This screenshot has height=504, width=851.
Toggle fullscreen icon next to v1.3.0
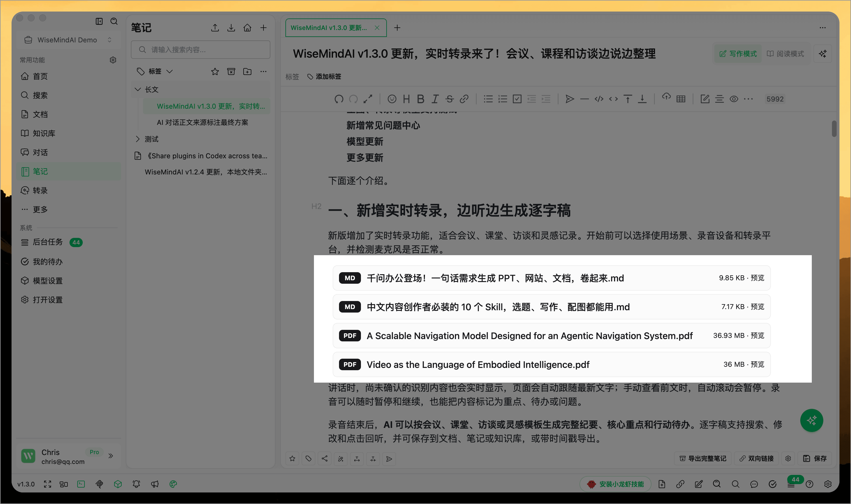[48, 484]
